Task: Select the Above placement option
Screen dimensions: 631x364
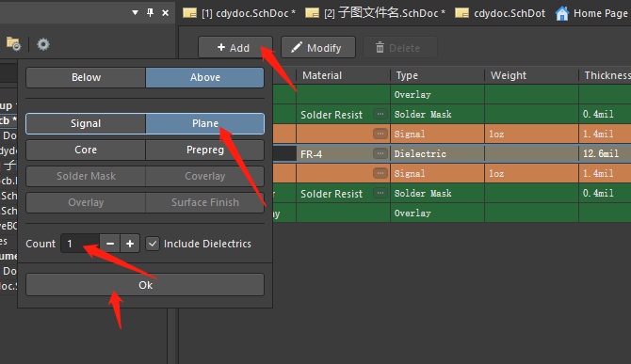Action: tap(204, 77)
